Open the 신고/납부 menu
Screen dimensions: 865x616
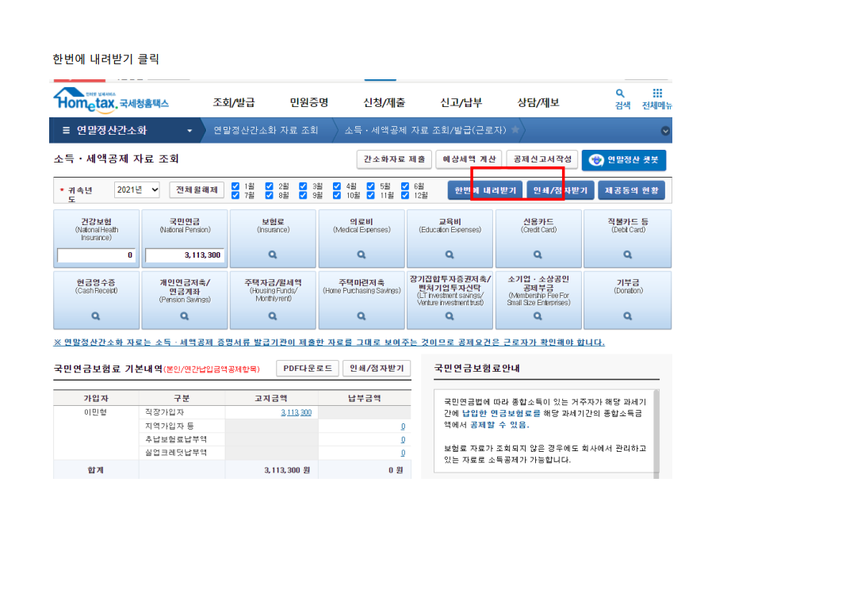click(x=461, y=102)
